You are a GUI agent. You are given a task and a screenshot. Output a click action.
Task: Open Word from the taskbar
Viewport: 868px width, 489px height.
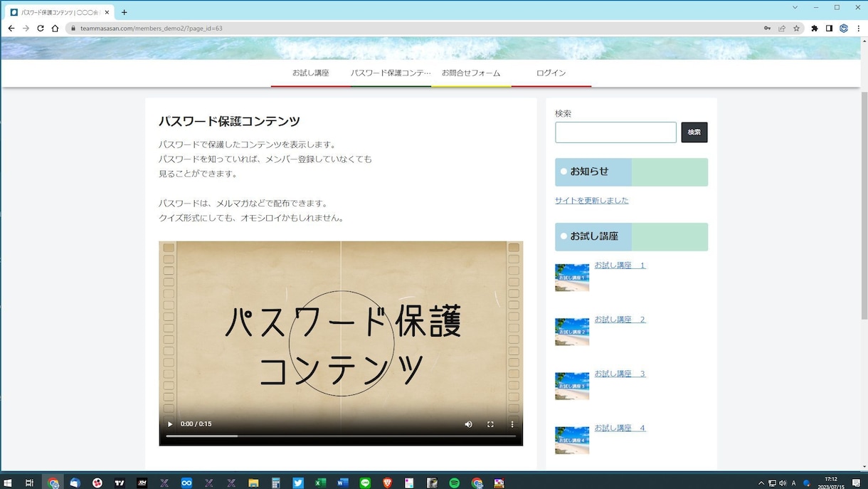[x=343, y=483]
